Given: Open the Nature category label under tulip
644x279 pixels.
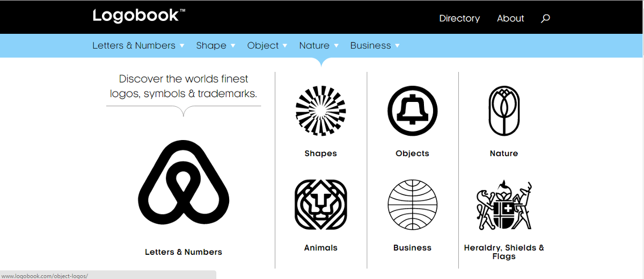Looking at the screenshot, I should click(504, 153).
